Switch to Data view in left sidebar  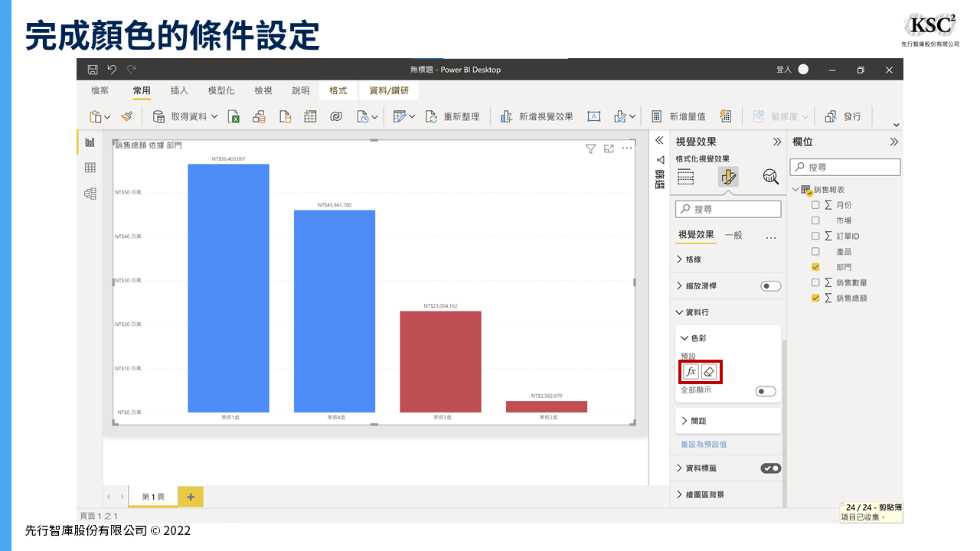(90, 168)
